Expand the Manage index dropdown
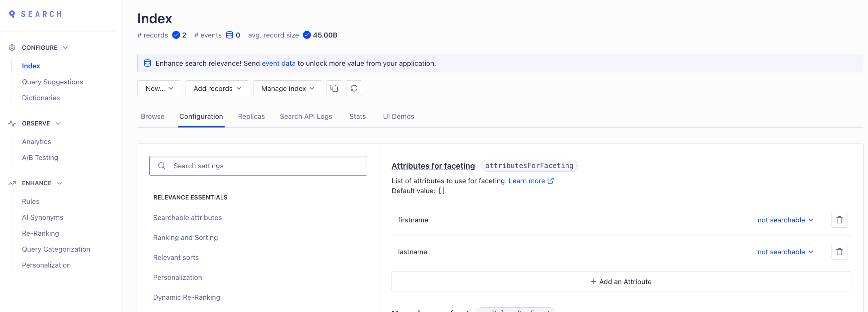Viewport: 868px width, 312px height. coord(287,88)
